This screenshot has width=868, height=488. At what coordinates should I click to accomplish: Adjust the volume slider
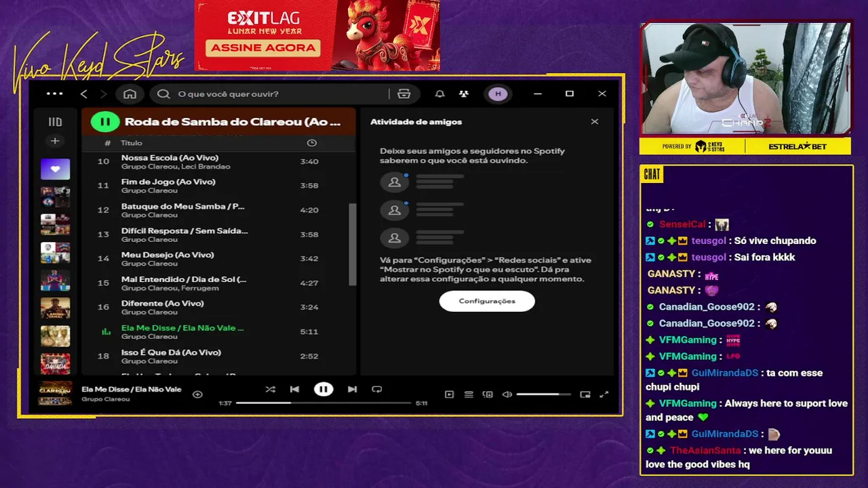point(543,394)
